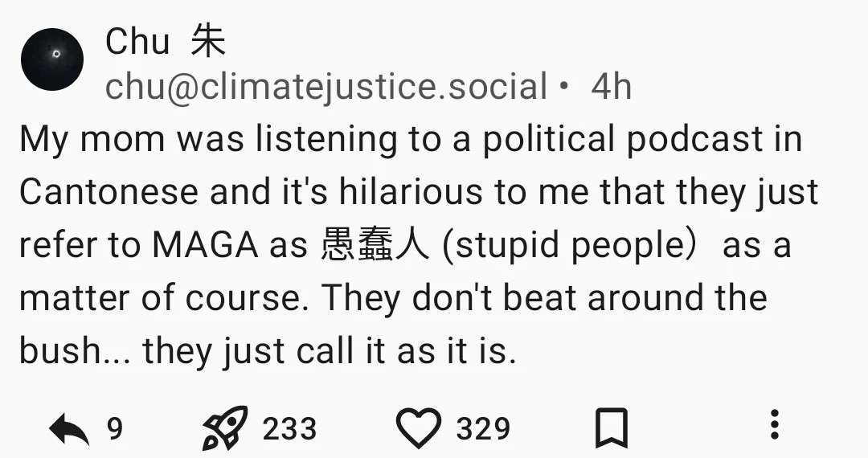Image resolution: width=868 pixels, height=458 pixels.
Task: Open the handle chu@climatejustice.social
Action: click(326, 87)
